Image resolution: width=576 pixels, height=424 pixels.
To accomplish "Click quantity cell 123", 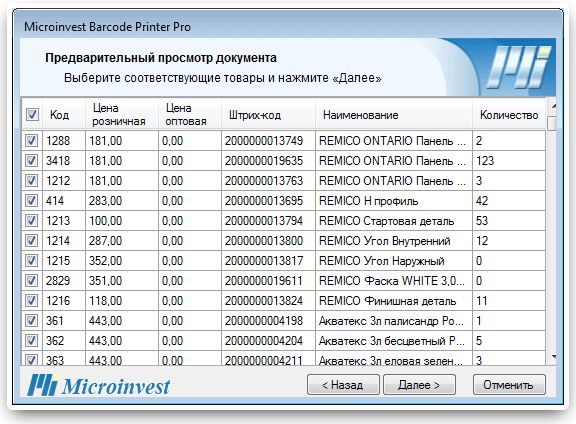I will 509,161.
